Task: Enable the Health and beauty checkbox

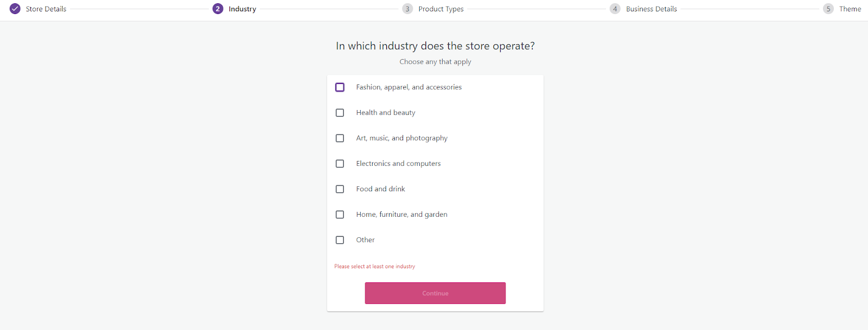Action: pyautogui.click(x=340, y=113)
